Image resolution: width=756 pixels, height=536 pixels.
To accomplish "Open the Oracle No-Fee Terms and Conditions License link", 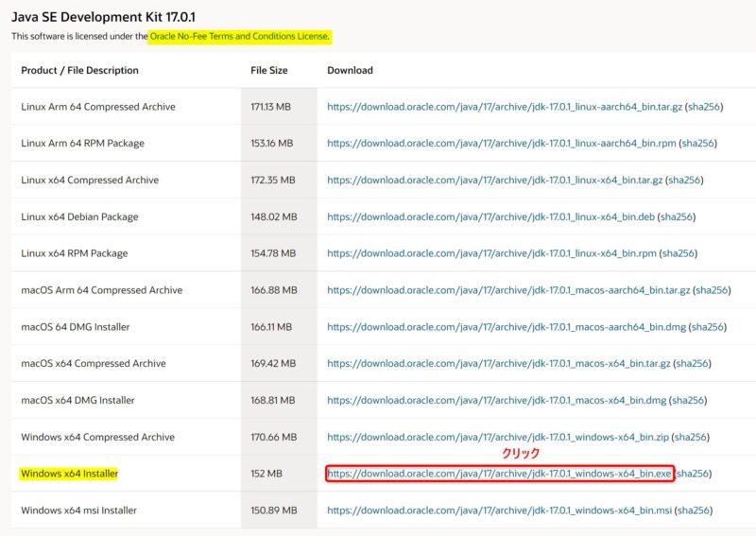I will click(x=240, y=36).
